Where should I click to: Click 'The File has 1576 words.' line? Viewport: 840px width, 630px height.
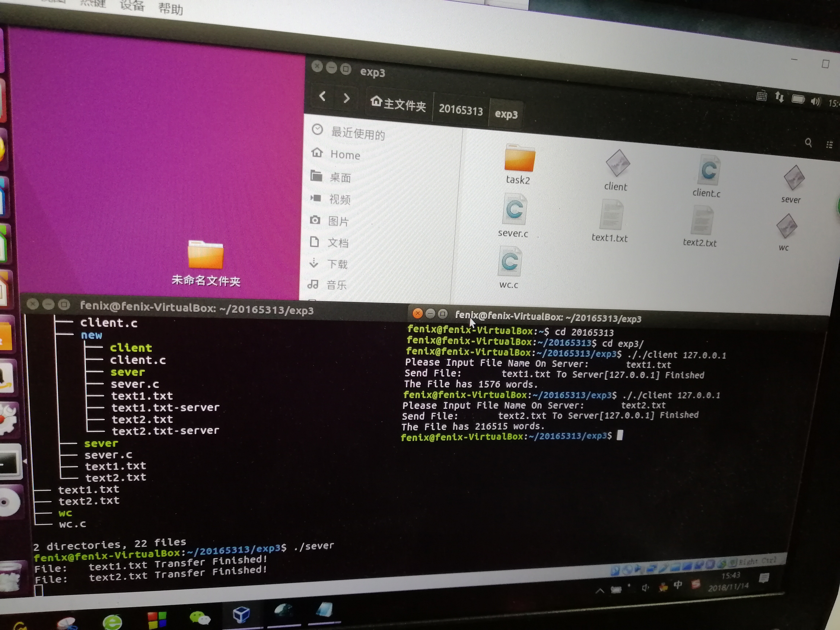click(471, 384)
